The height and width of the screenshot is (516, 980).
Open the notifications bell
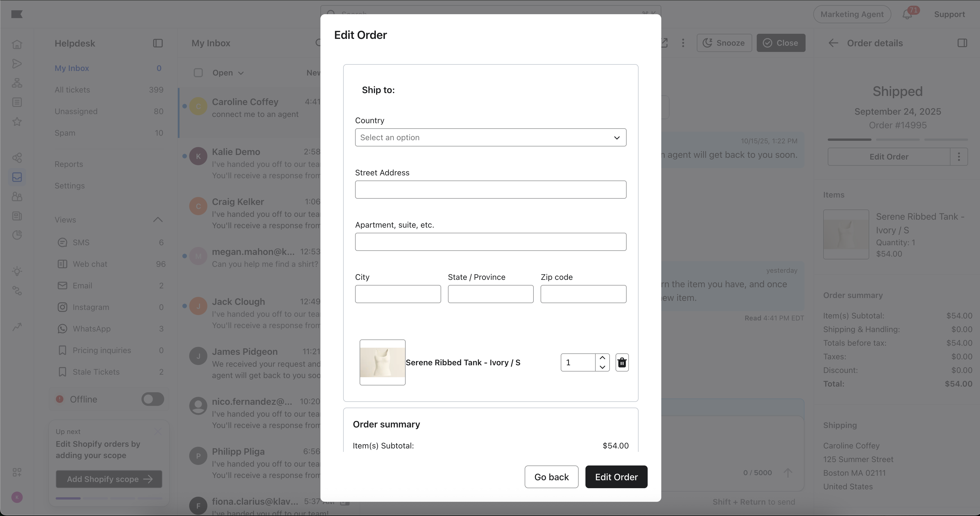point(907,14)
